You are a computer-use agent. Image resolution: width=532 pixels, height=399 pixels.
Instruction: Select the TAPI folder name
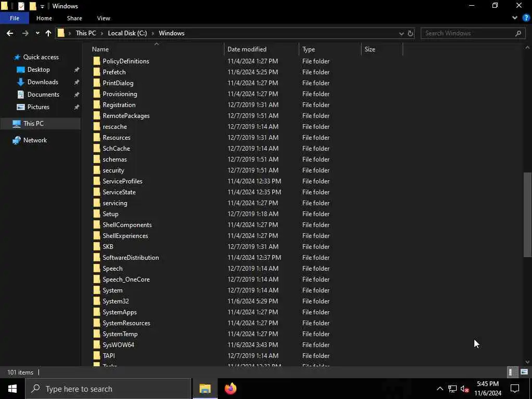(x=109, y=355)
